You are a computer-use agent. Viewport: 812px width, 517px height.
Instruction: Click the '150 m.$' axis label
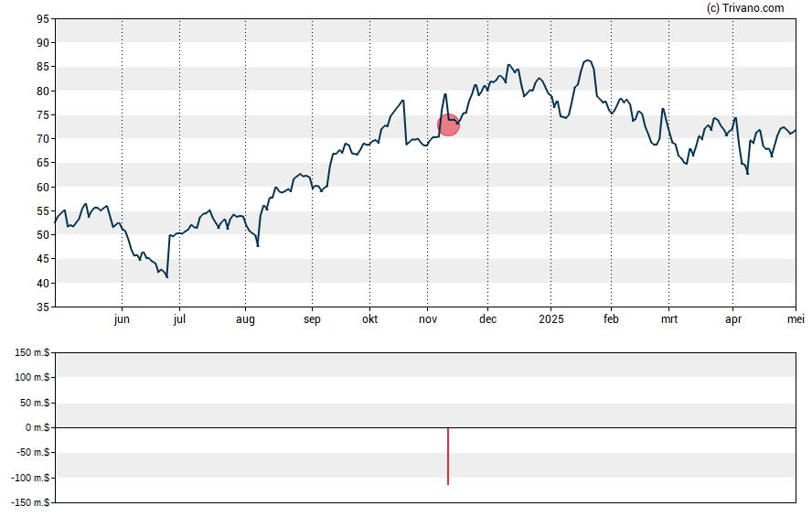(32, 353)
